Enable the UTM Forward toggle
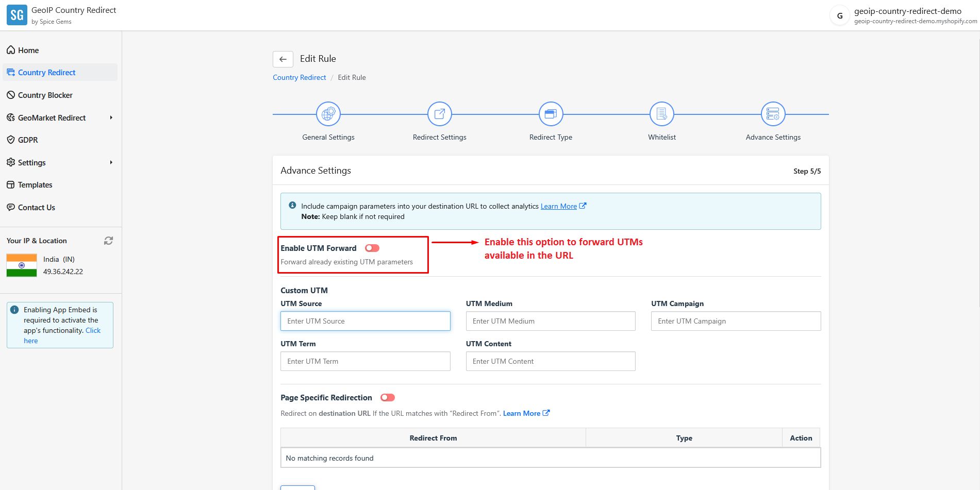Viewport: 980px width, 490px height. click(x=372, y=248)
